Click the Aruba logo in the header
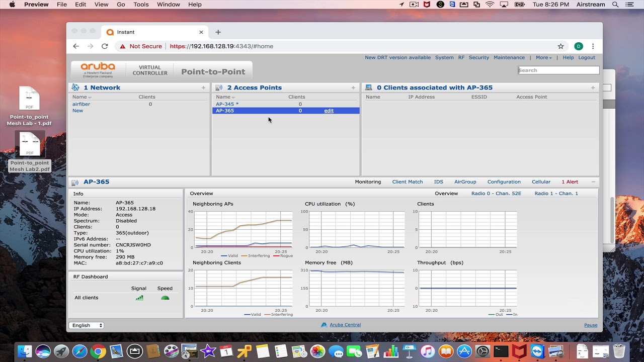The height and width of the screenshot is (362, 644). coord(98,70)
